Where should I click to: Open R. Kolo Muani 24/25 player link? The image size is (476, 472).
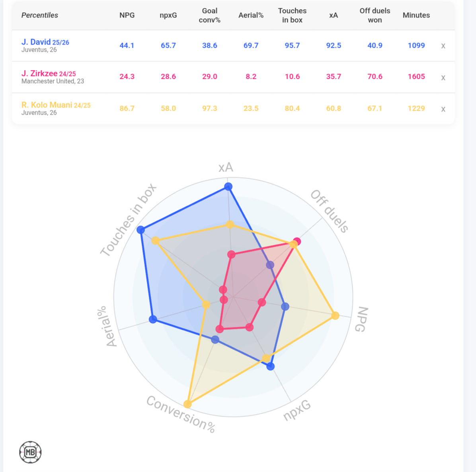(56, 105)
